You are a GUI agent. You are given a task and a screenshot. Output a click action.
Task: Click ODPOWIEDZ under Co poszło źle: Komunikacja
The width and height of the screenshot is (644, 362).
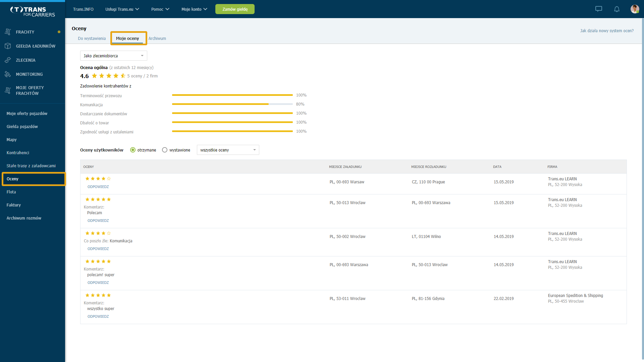point(98,249)
